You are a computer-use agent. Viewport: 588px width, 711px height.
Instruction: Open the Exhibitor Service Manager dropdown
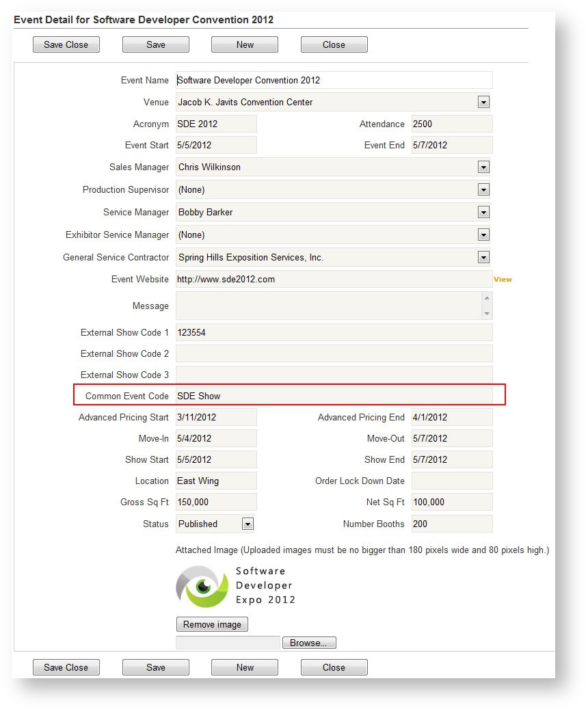[484, 234]
